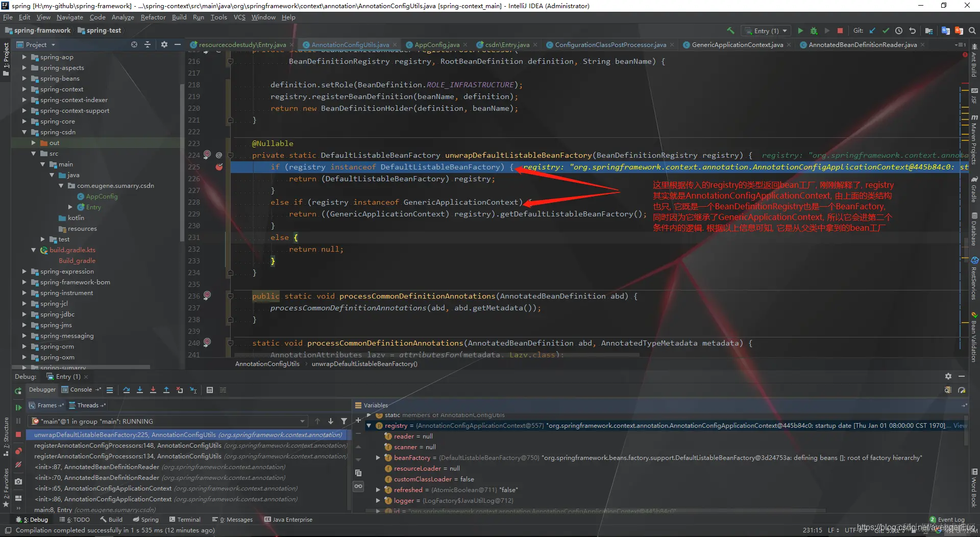Viewport: 980px width, 537px height.
Task: Toggle Show Watches in Variables glasses icon
Action: click(358, 486)
